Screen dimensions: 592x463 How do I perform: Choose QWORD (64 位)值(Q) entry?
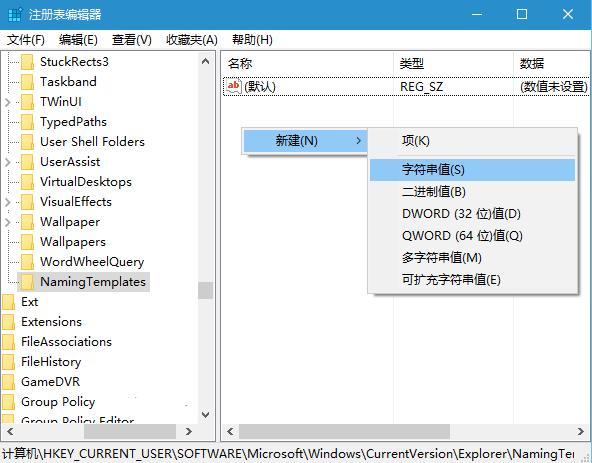pos(472,236)
